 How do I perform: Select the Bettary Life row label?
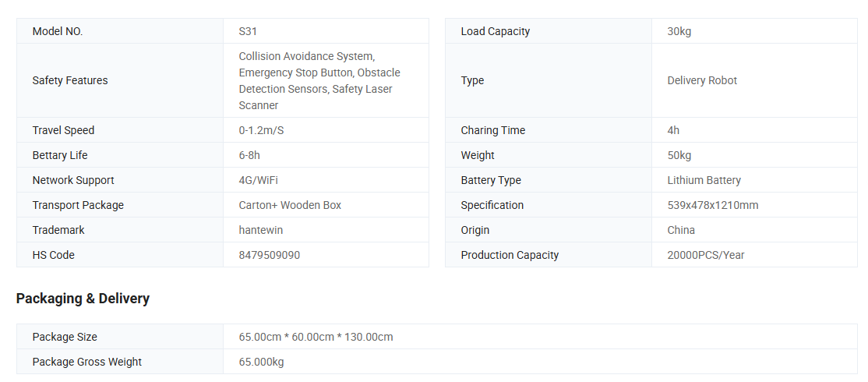60,155
